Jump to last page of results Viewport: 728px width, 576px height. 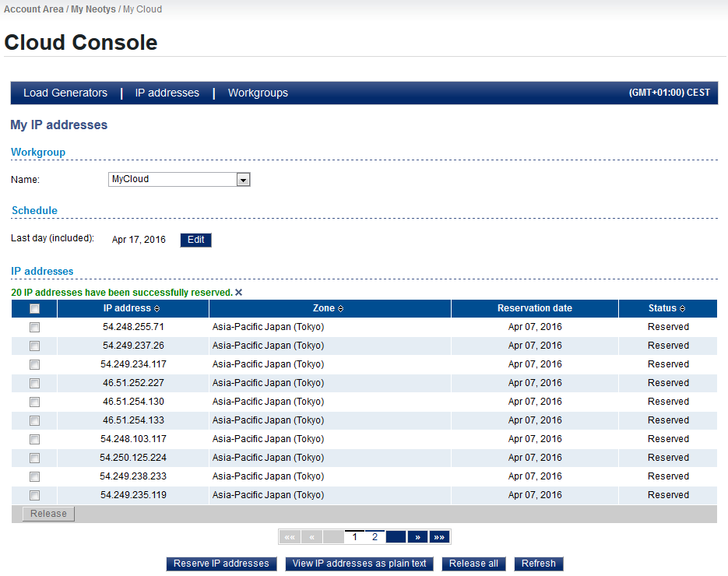[440, 537]
